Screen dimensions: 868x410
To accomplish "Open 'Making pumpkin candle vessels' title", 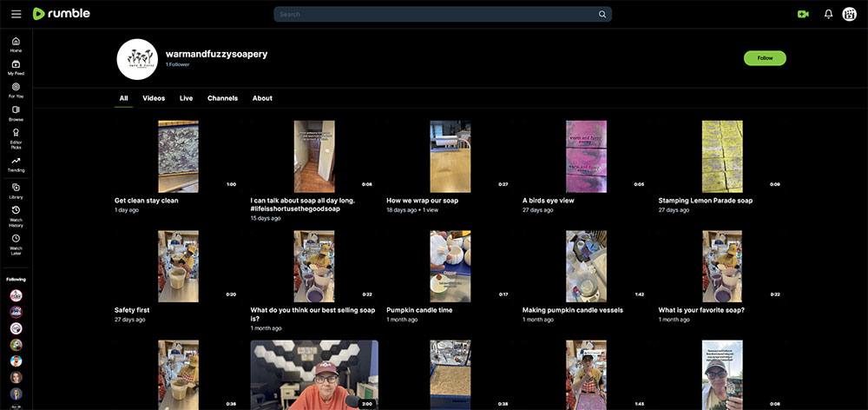I will click(573, 310).
